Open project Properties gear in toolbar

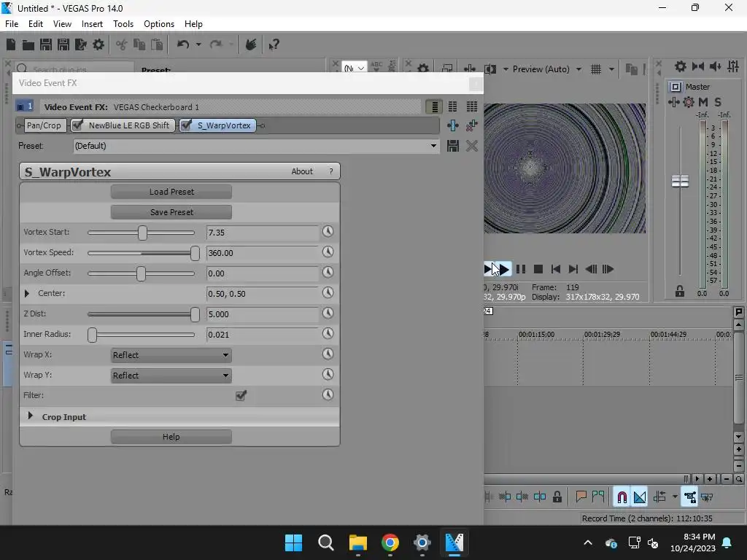[x=98, y=44]
